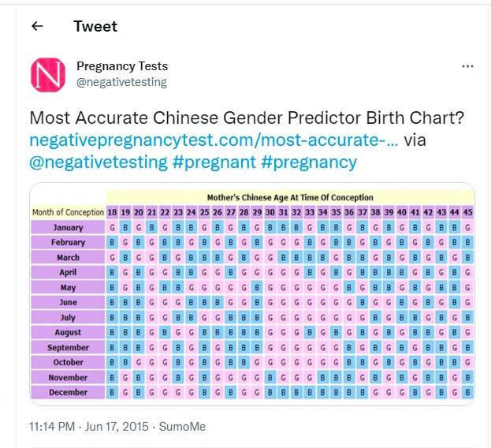The image size is (491, 448).
Task: Click the Mother's Chinese Age chart title
Action: 290,197
